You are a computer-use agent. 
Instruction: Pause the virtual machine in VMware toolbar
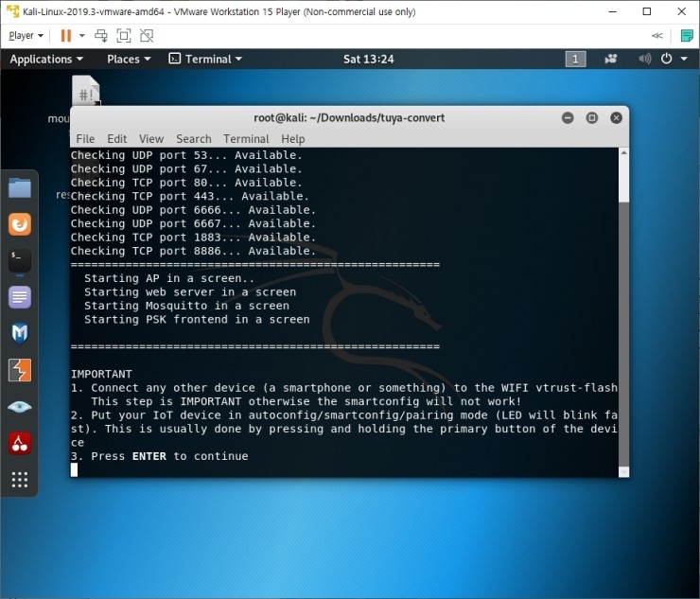(65, 36)
